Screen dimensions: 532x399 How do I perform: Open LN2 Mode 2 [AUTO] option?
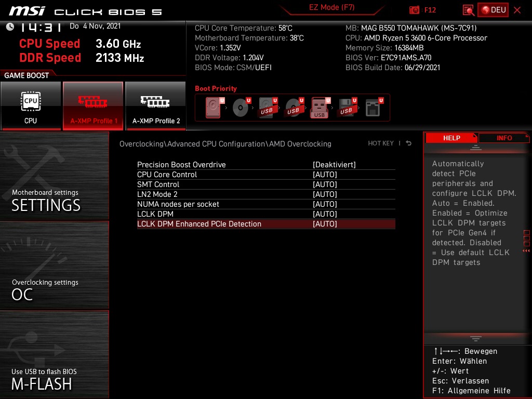pyautogui.click(x=325, y=194)
